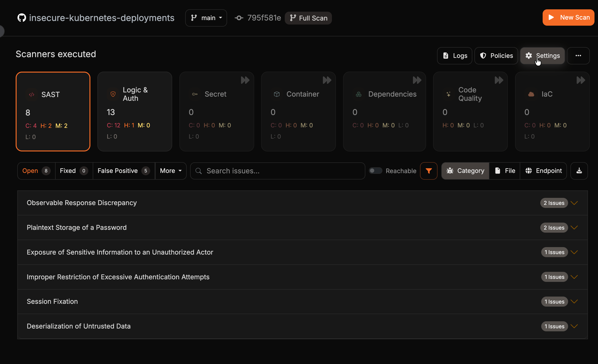Expand Deserialization of Untrusted Data row
This screenshot has width=598, height=364.
[303, 326]
